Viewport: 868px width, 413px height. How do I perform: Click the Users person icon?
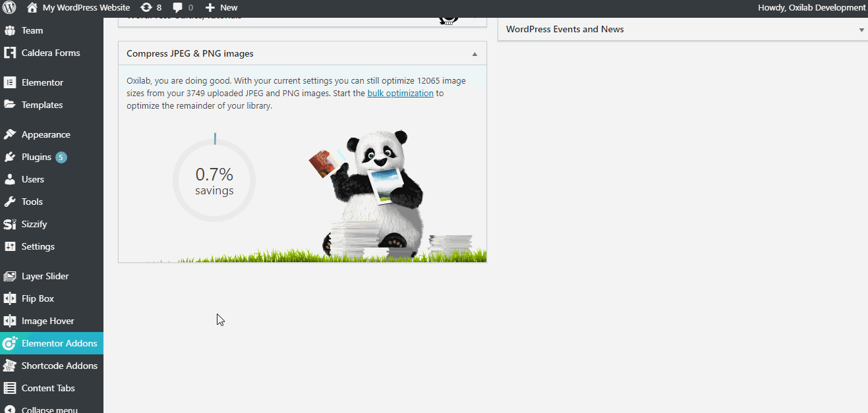coord(10,179)
